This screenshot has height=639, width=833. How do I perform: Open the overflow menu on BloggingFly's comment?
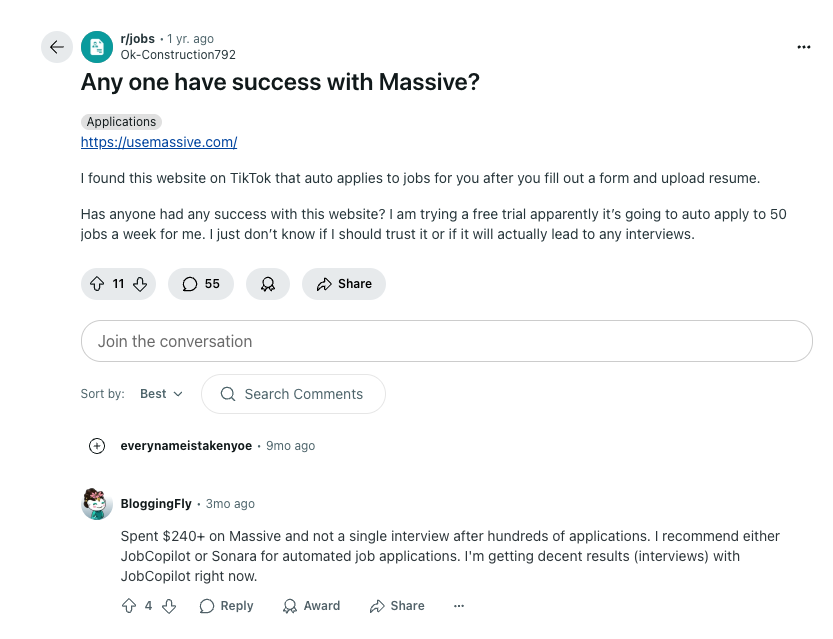(x=458, y=606)
